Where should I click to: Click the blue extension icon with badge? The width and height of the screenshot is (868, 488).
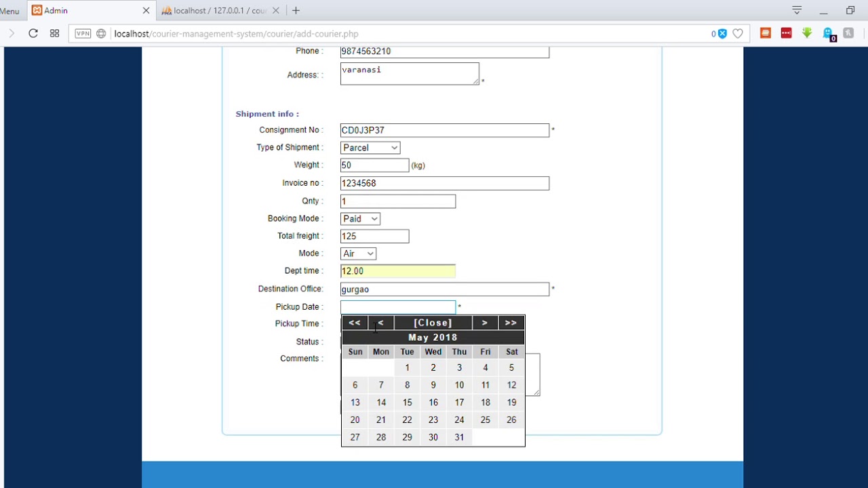click(828, 33)
